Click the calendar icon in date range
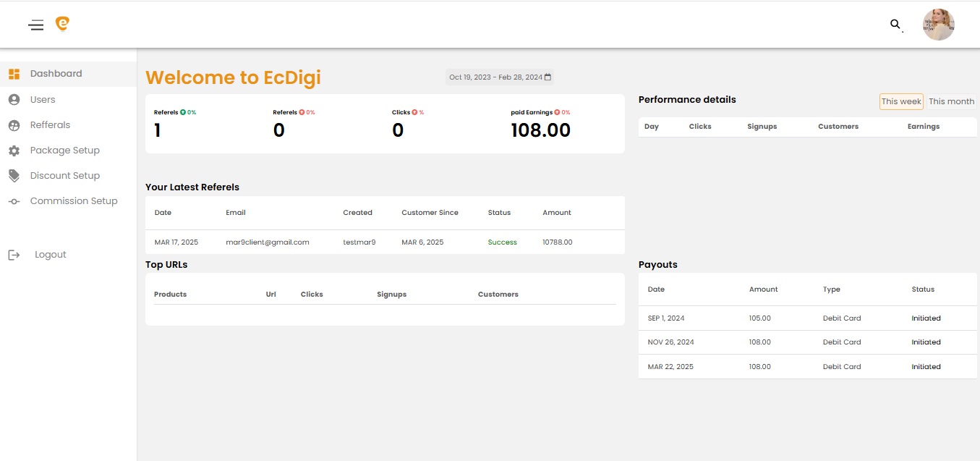Screen dimensions: 980x461 coord(547,77)
